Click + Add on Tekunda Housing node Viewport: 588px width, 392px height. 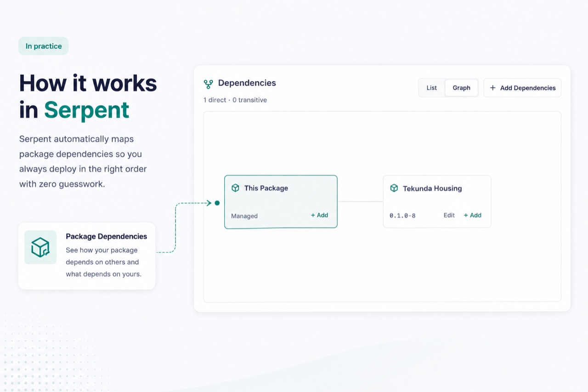point(473,215)
